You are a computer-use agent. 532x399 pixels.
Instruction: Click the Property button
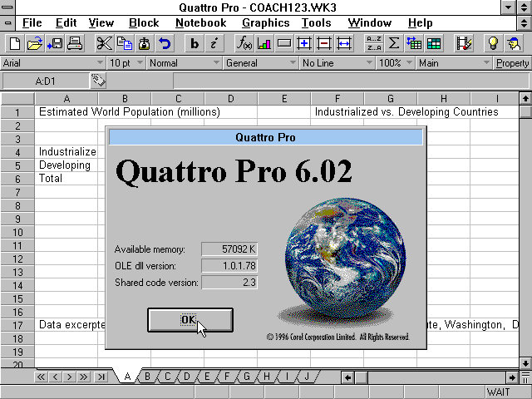512,63
